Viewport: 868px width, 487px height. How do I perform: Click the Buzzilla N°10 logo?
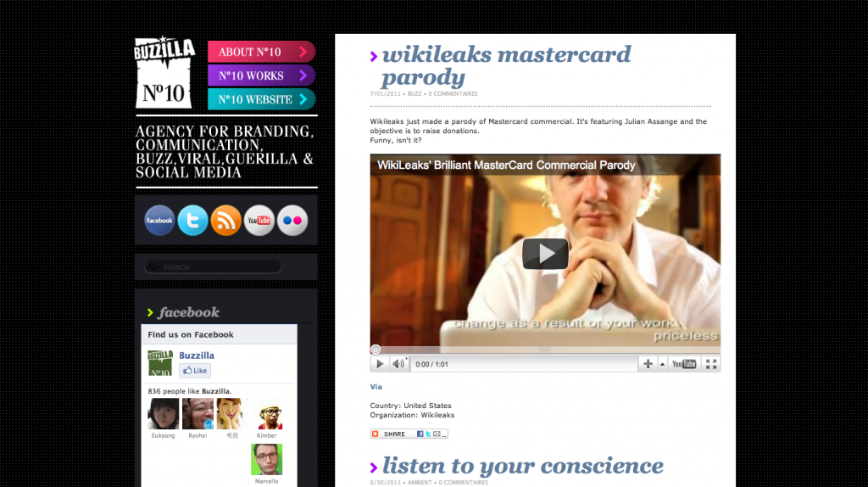164,73
